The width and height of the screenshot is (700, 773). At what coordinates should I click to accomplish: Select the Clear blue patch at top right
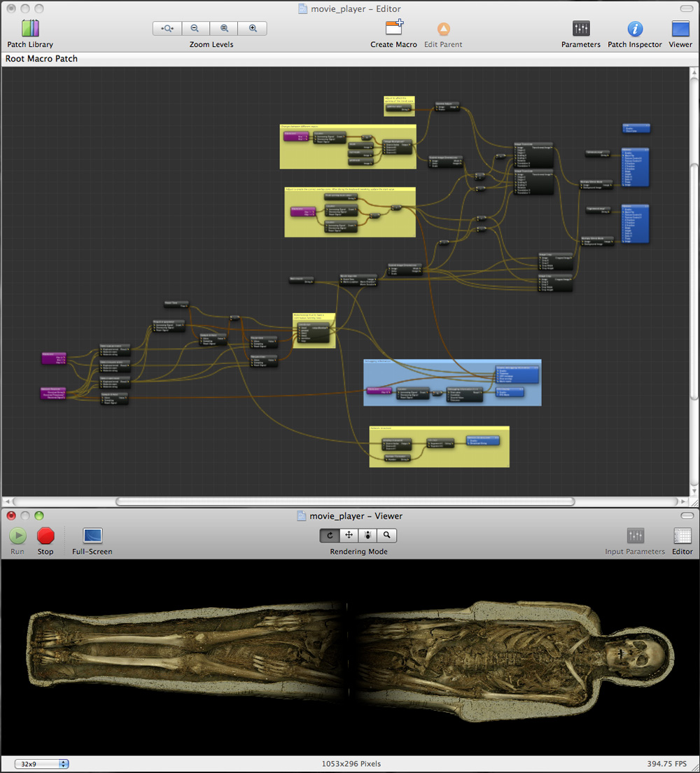[636, 128]
